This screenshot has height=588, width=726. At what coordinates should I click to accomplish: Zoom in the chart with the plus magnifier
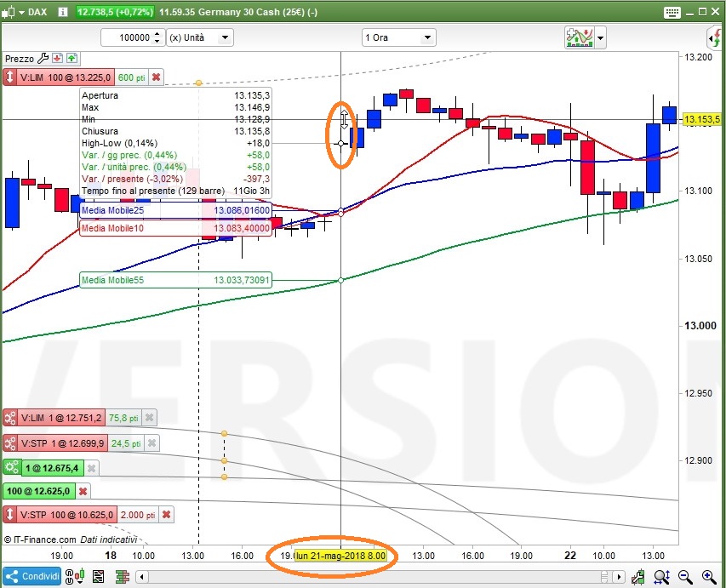click(709, 577)
